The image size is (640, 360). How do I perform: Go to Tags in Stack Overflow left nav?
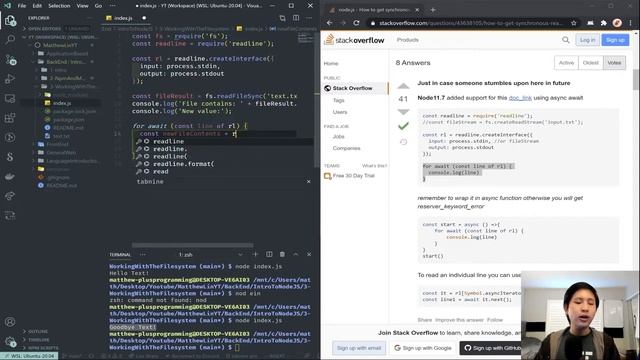coord(338,100)
